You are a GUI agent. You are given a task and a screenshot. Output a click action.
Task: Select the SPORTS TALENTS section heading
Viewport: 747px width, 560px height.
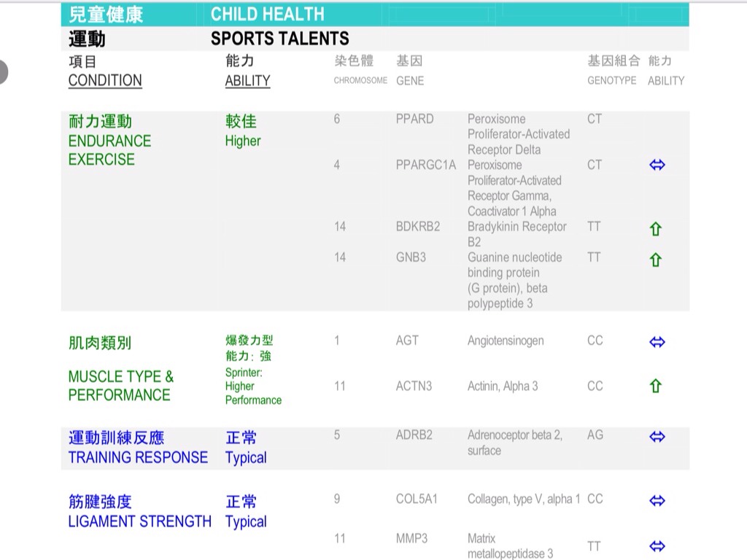(x=279, y=39)
